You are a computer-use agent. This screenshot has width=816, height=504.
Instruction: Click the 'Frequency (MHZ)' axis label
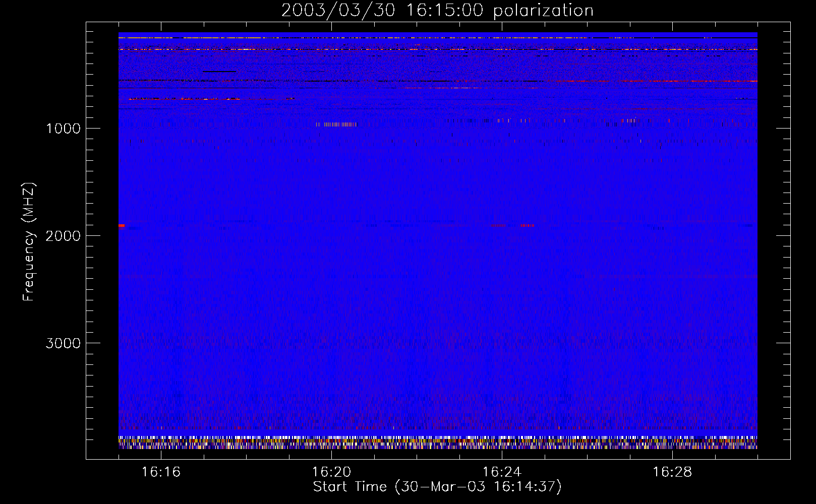[29, 242]
